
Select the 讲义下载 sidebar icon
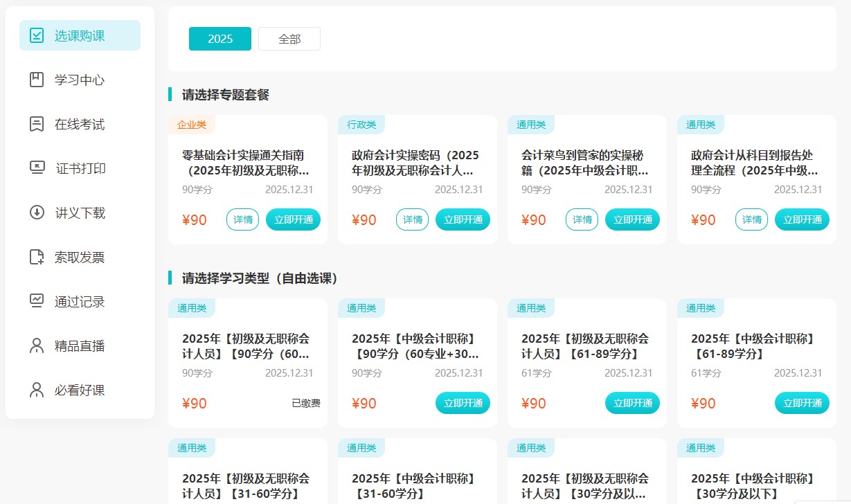[x=78, y=213]
